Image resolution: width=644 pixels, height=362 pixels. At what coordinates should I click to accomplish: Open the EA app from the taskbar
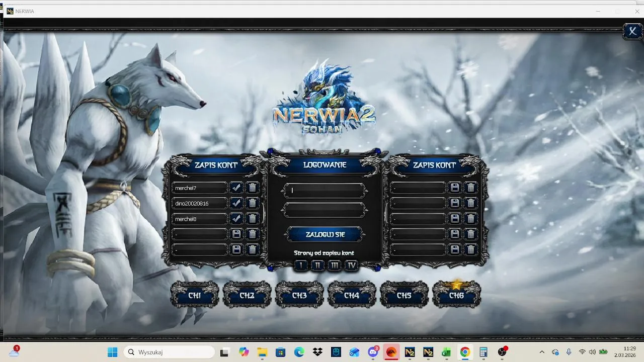pos(391,352)
